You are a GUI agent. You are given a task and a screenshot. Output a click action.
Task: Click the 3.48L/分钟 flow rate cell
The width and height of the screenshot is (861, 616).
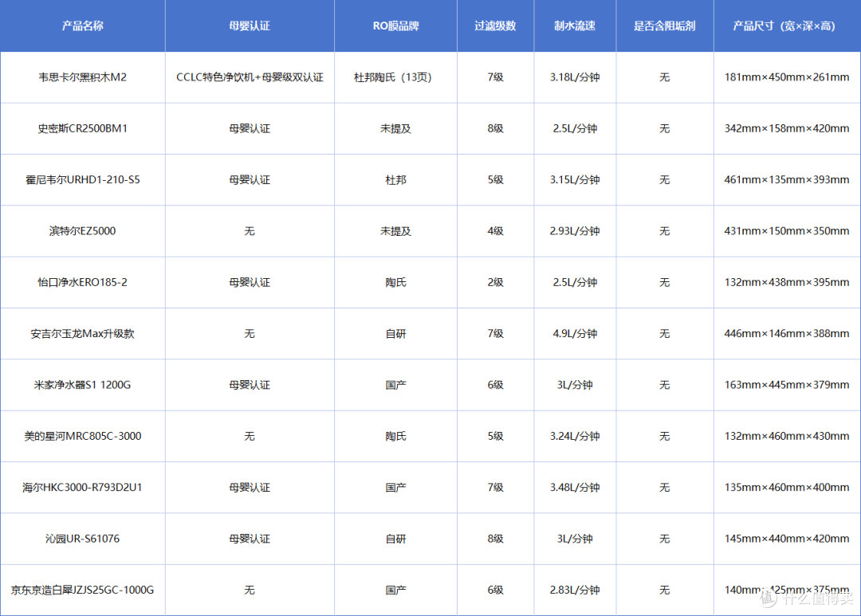click(x=575, y=487)
